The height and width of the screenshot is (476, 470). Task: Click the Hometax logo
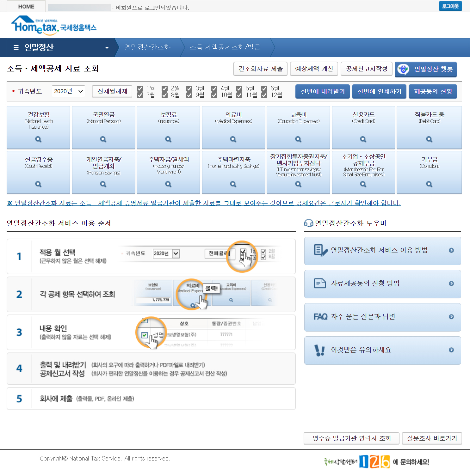(x=54, y=25)
